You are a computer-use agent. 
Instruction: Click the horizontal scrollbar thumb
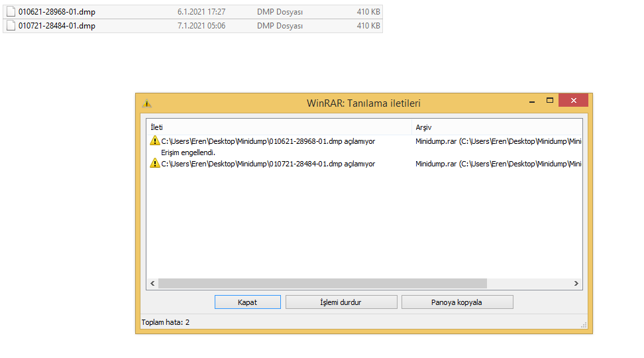pos(323,284)
